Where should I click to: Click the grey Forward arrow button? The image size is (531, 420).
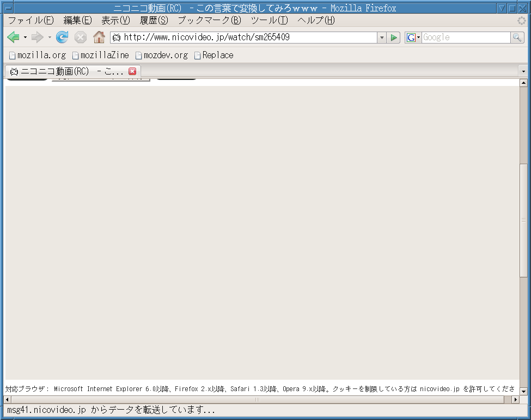(37, 37)
